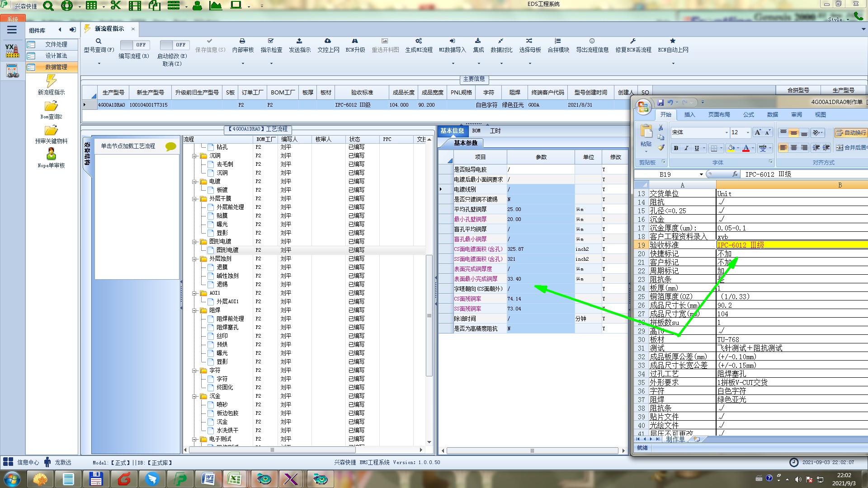This screenshot has height=488, width=868.
Task: Collapse the 阻焊 tree folder
Action: 194,310
